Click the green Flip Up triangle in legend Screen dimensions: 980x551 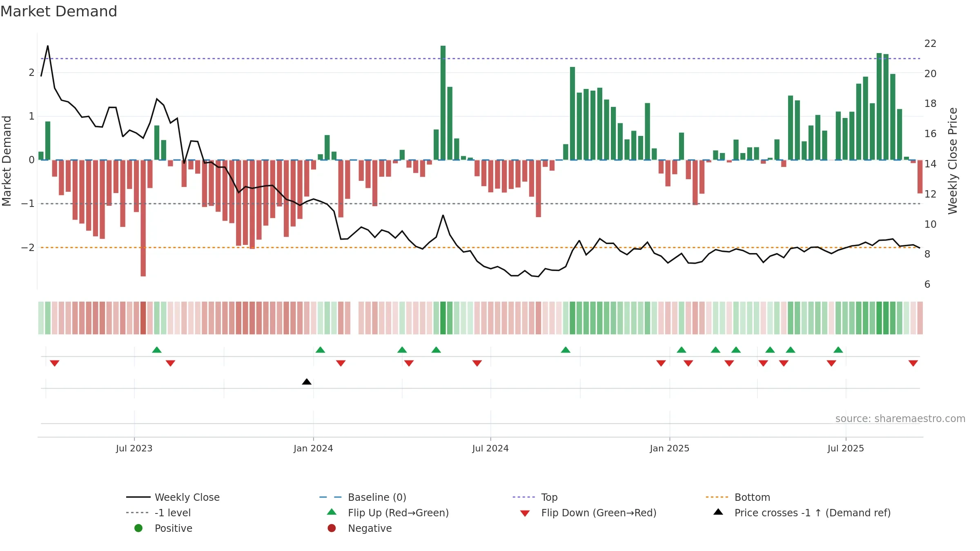(x=332, y=512)
